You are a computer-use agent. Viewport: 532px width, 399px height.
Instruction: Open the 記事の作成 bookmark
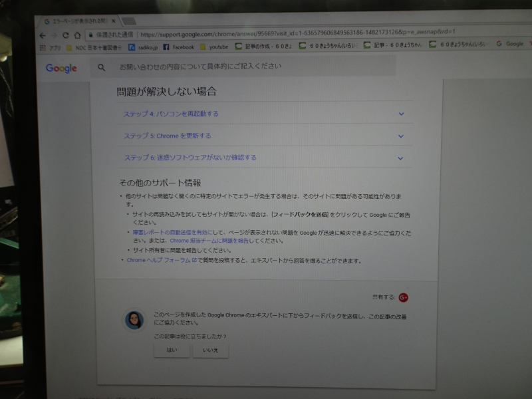coord(263,46)
